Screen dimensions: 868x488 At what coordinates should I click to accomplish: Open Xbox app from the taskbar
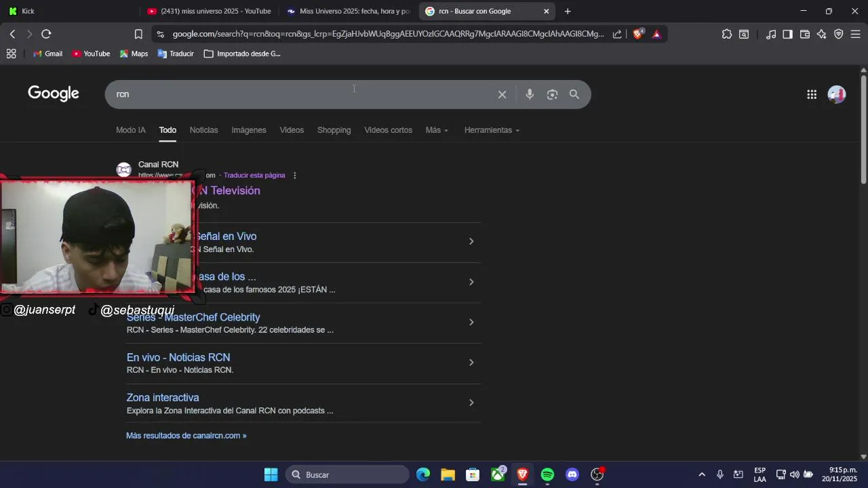498,474
